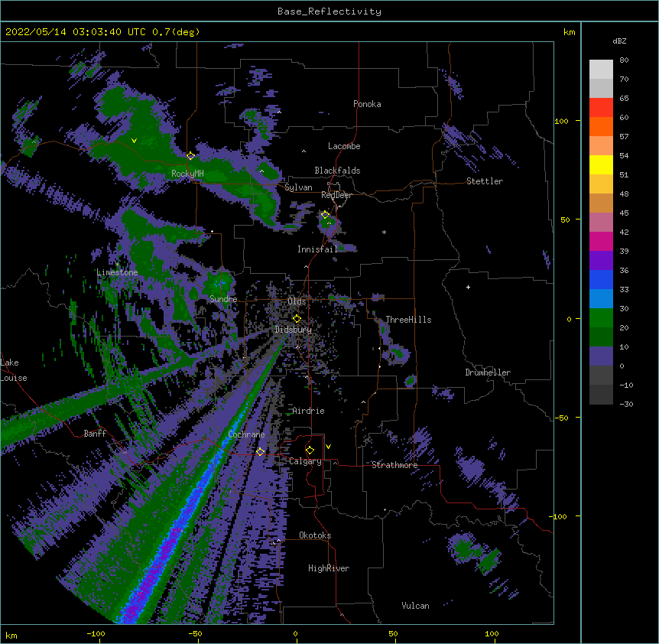Click the Base_Reflectivity title text

point(329,11)
